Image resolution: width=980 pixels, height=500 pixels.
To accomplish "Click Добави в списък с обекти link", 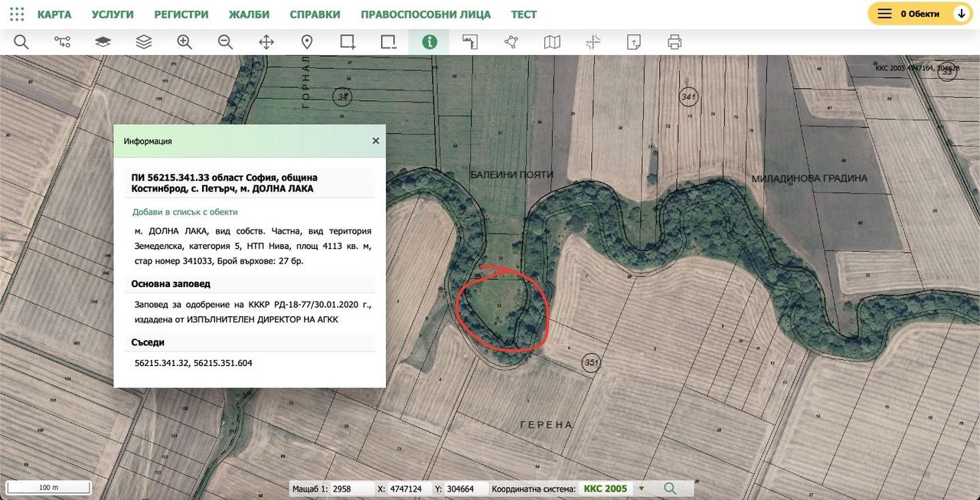I will 185,212.
